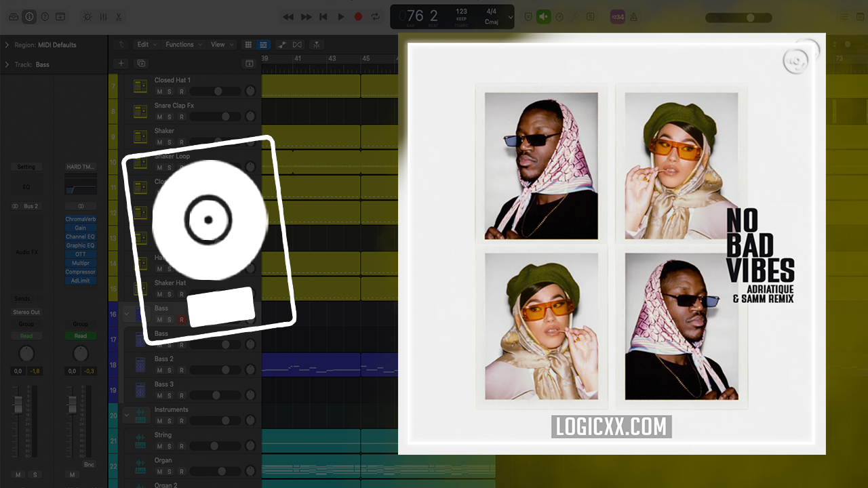Screen dimensions: 868x488
Task: Open the Compressor plug-in slot
Action: (81, 272)
